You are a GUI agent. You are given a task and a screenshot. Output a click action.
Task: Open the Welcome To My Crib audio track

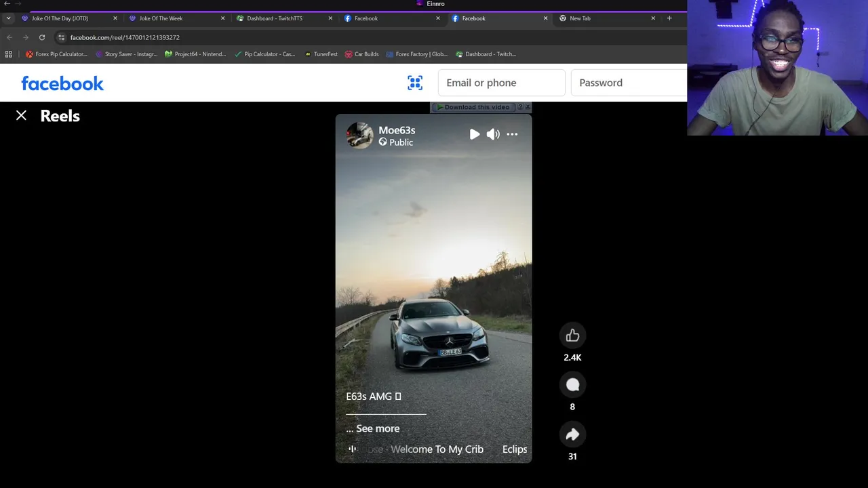coord(437,449)
